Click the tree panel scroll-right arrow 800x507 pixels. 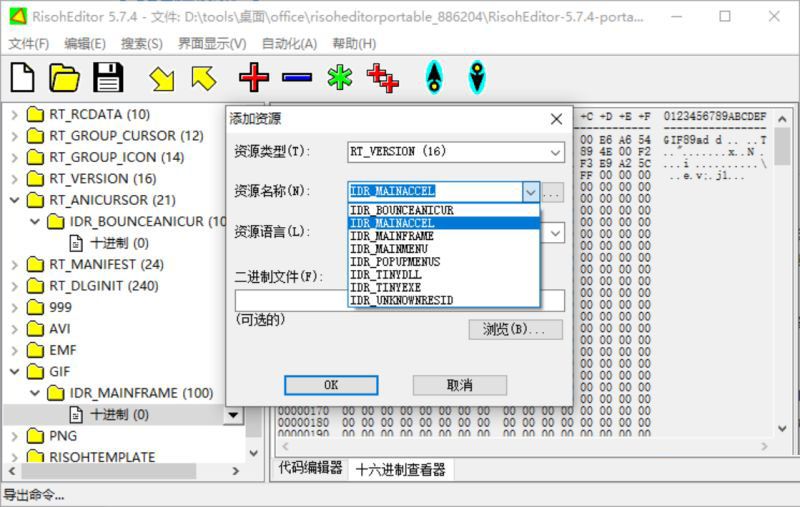tap(235, 471)
